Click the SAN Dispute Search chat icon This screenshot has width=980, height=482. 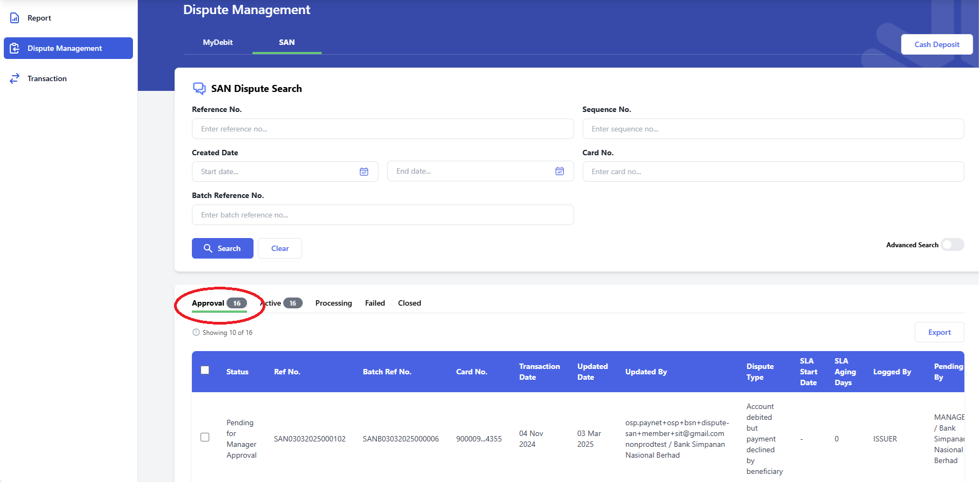[199, 88]
